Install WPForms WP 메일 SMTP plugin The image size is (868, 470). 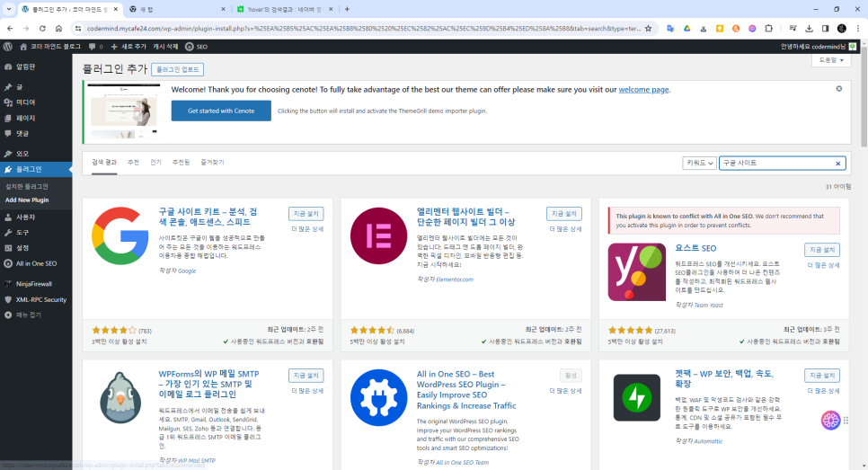click(306, 376)
